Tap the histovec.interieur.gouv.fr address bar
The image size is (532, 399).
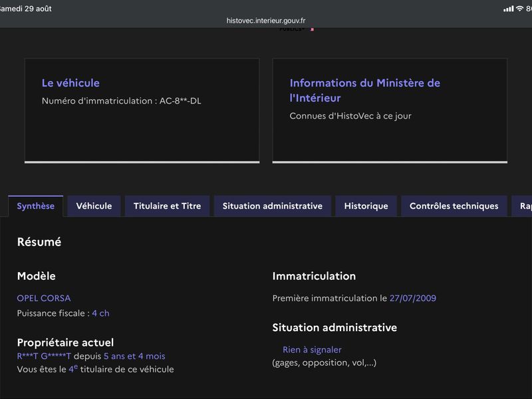coord(266,21)
